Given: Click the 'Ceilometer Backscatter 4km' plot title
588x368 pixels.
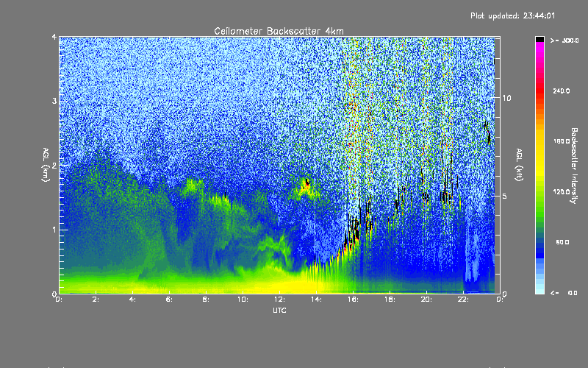Looking at the screenshot, I should coord(279,31).
